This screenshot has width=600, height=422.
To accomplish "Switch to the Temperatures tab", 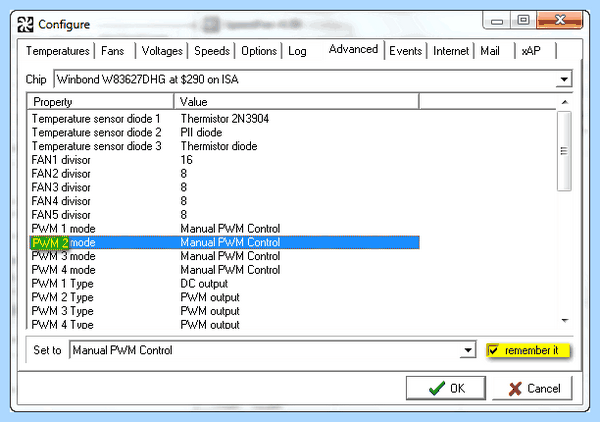I will click(57, 51).
